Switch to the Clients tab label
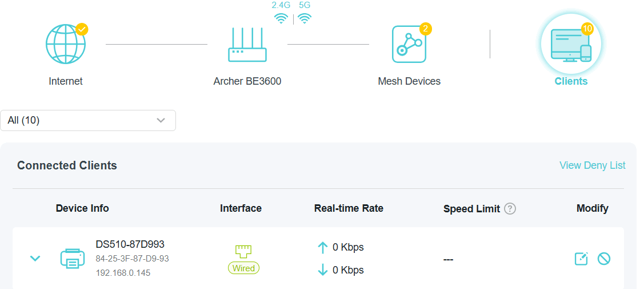Viewport: 644px width, 289px height. [571, 81]
